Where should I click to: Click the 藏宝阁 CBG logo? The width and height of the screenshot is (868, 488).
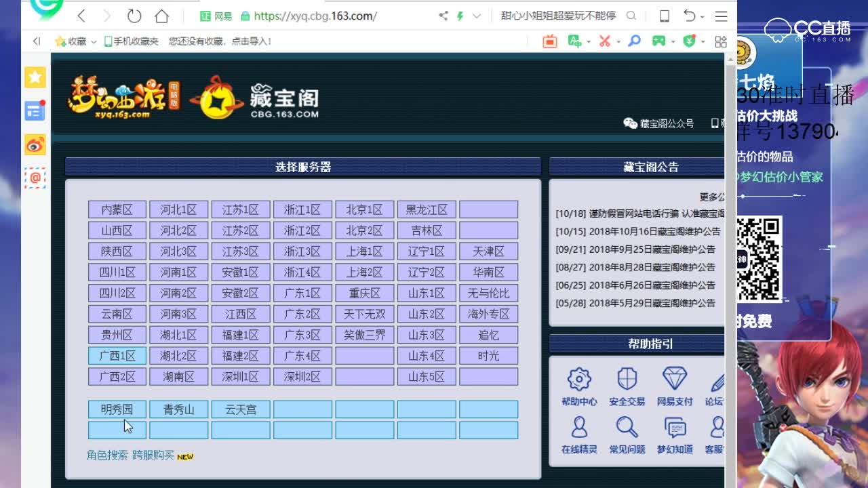point(255,98)
